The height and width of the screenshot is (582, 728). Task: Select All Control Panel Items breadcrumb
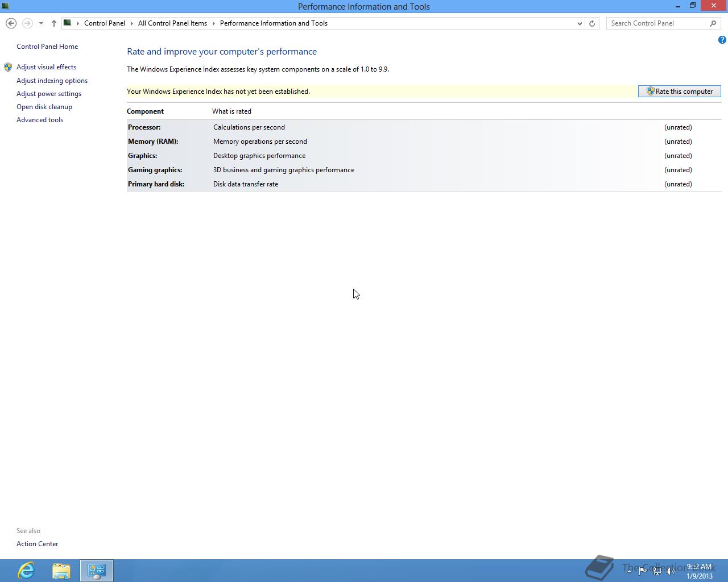(172, 23)
